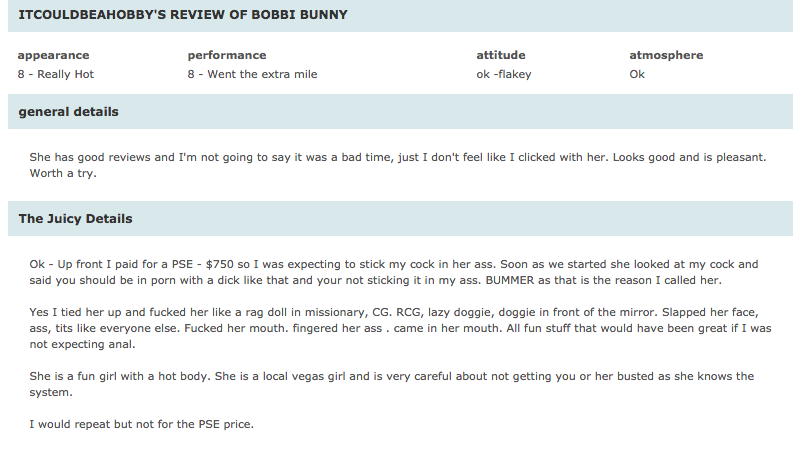Viewport: 806px width, 450px height.
Task: Click the paragraph starting 'Ok - Up front'
Action: pos(394,272)
